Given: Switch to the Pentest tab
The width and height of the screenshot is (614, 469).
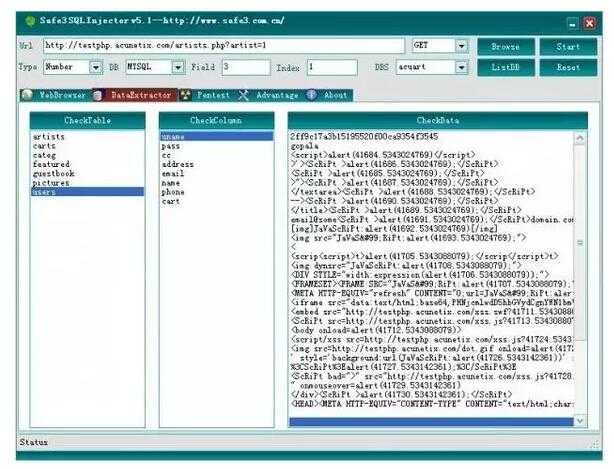Looking at the screenshot, I should [207, 95].
